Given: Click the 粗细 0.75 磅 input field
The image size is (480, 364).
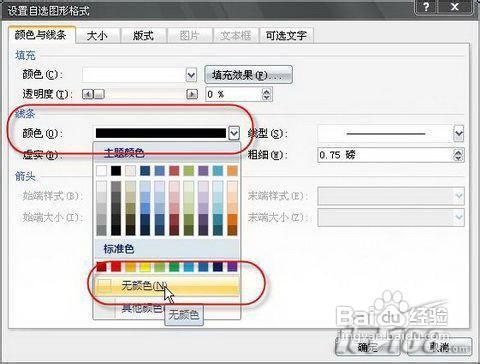Looking at the screenshot, I should pos(385,155).
